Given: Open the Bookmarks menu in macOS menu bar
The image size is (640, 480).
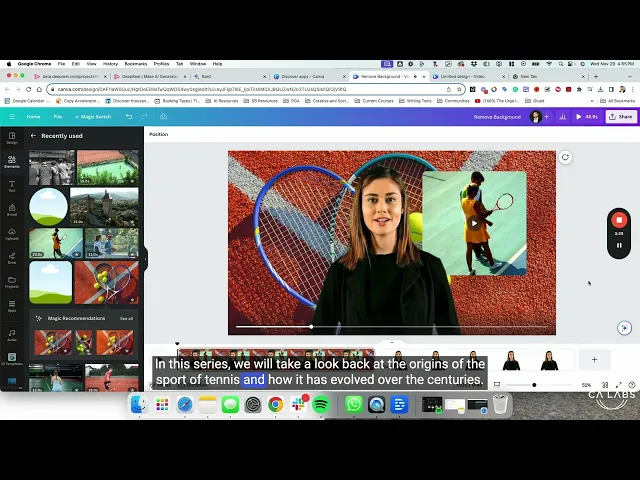Looking at the screenshot, I should [x=136, y=64].
